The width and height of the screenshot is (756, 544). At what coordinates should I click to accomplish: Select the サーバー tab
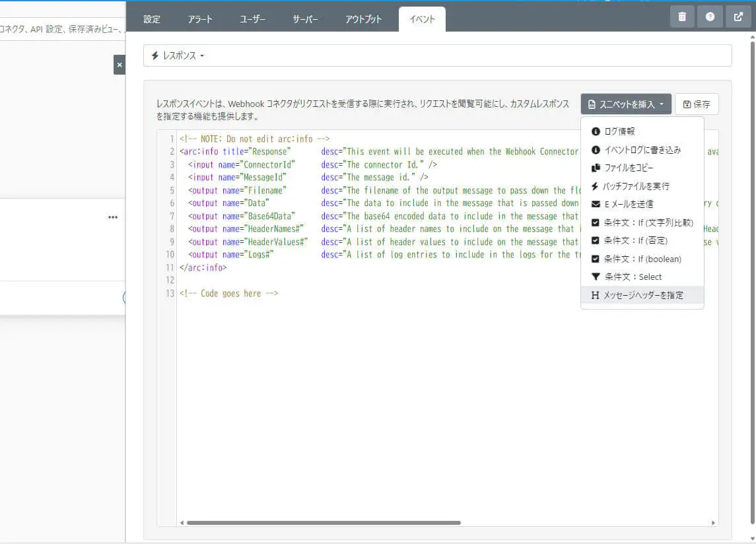point(305,19)
